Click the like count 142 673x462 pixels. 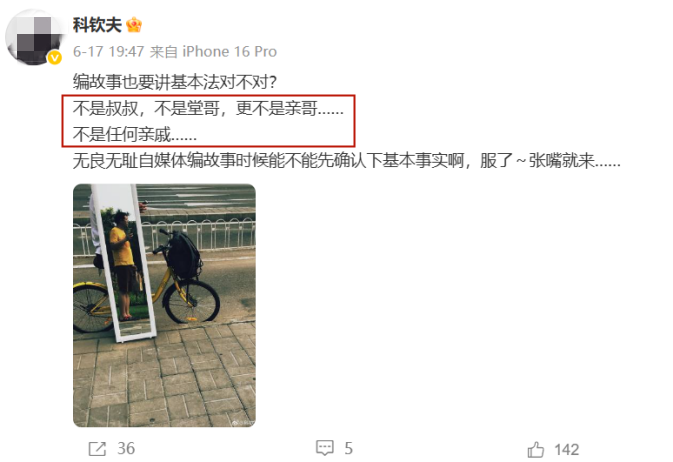coord(567,450)
